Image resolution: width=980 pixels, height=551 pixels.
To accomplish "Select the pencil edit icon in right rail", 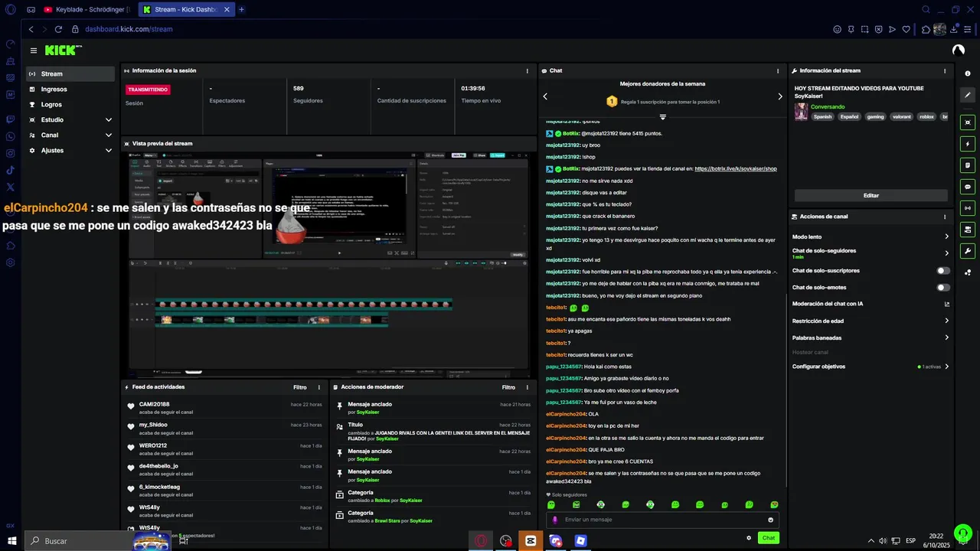I will coord(968,96).
